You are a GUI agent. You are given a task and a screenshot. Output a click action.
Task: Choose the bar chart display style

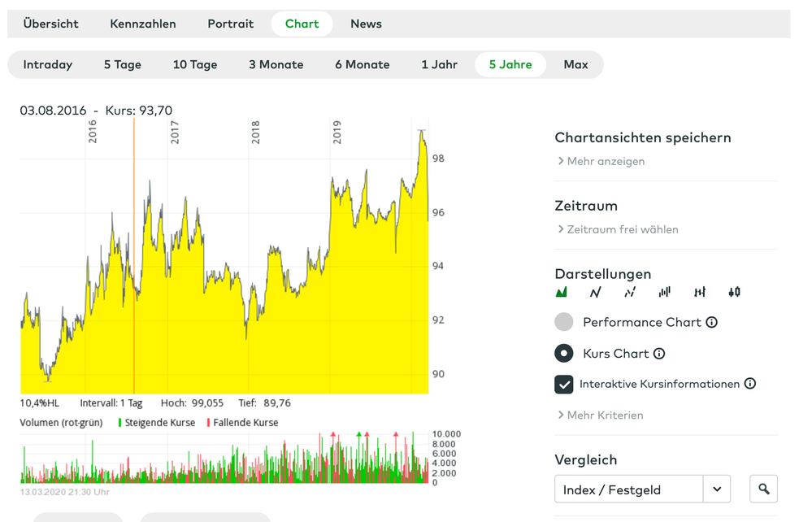point(664,291)
